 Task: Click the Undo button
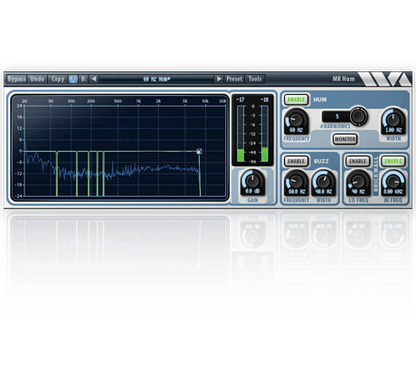[37, 79]
